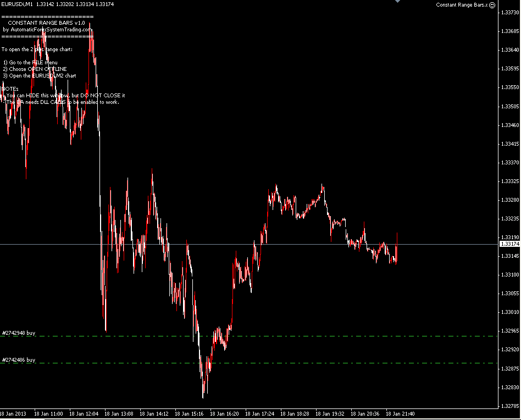This screenshot has width=521, height=420.
Task: Click the Constant Range Bars.x advisor label
Action: pos(462,5)
